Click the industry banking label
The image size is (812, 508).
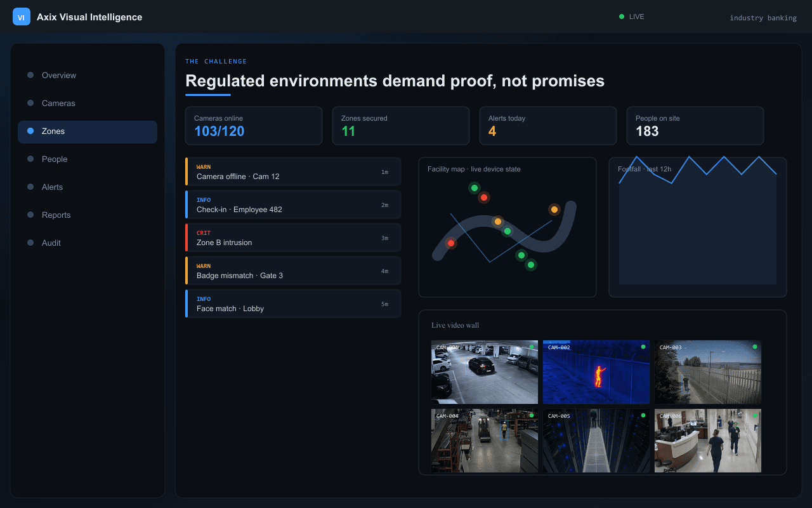tap(763, 18)
